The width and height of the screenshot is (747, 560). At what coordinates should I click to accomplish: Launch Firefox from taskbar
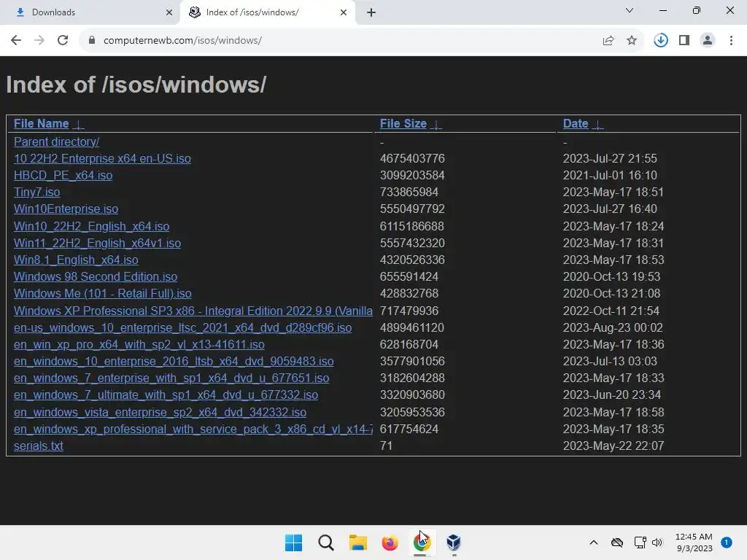point(390,542)
